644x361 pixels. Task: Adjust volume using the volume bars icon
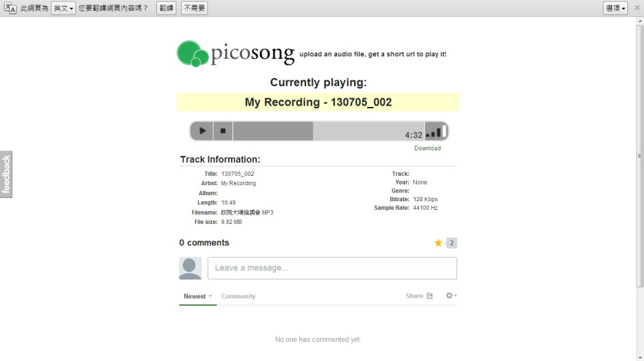tap(435, 132)
